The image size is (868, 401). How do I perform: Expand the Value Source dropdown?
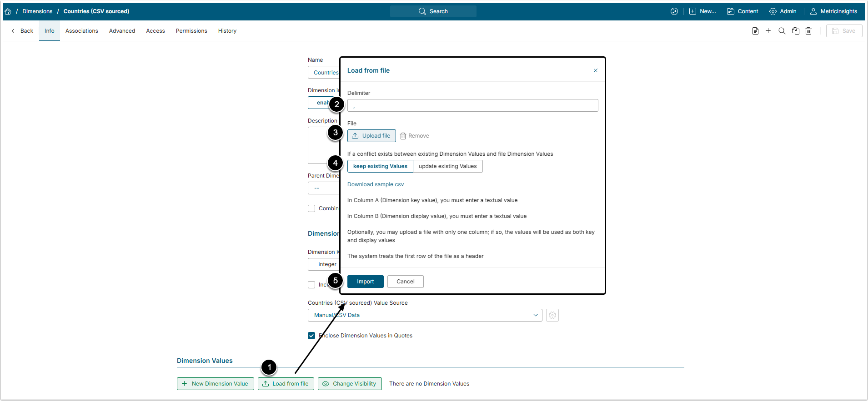(425, 315)
